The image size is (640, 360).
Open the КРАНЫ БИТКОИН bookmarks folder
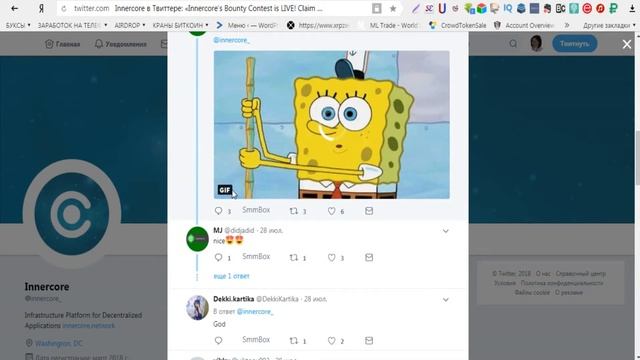click(180, 25)
